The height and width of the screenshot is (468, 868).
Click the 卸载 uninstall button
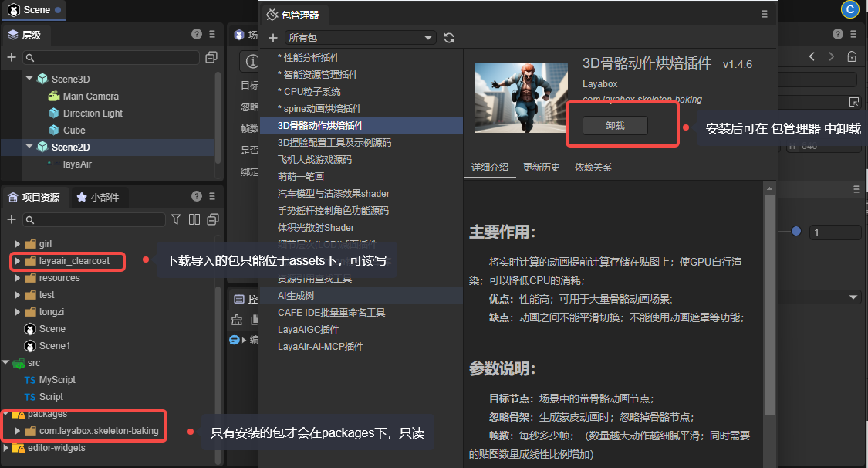(x=615, y=126)
